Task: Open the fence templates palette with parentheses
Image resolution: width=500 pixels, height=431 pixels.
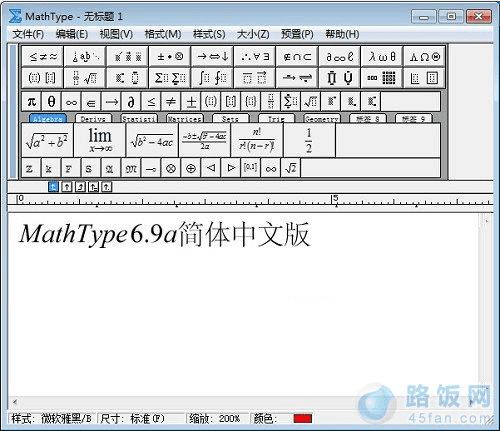Action: point(43,78)
